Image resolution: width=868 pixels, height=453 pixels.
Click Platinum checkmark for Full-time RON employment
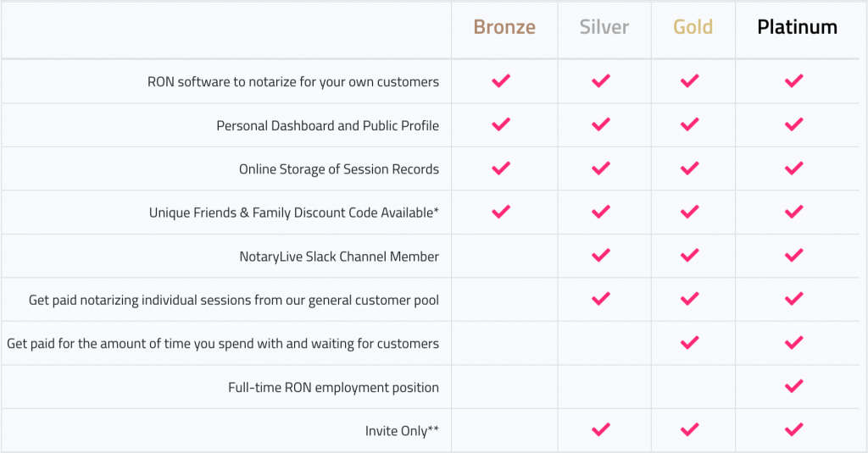(793, 386)
